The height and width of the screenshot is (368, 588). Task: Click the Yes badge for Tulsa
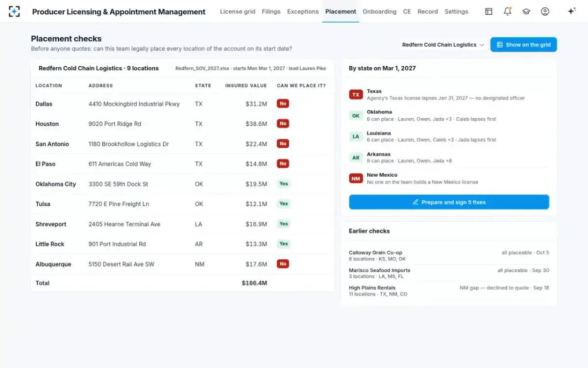[x=284, y=204]
